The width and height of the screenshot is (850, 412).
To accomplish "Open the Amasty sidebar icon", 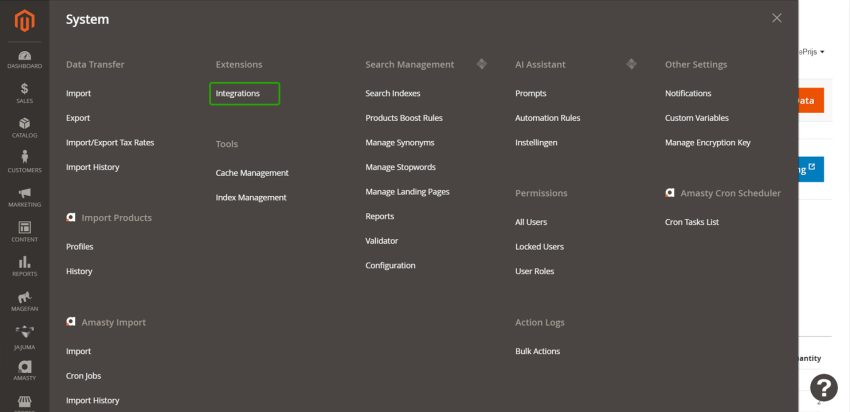I will [24, 371].
